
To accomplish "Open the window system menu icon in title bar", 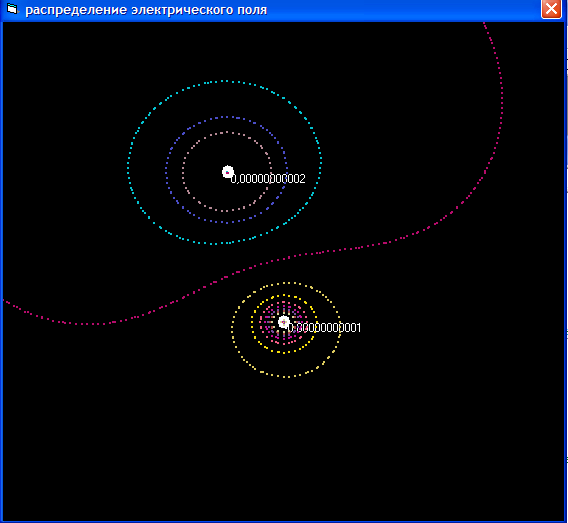I will coord(12,9).
